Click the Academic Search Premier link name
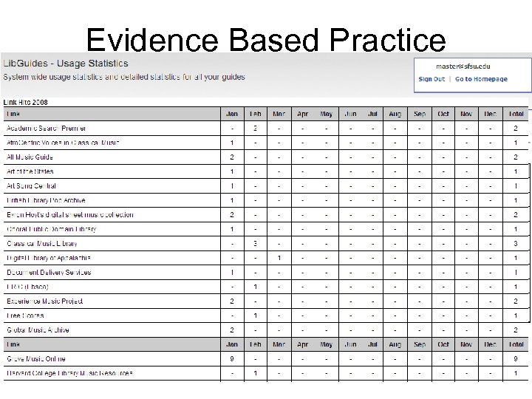This screenshot has width=532, height=399. (x=46, y=129)
